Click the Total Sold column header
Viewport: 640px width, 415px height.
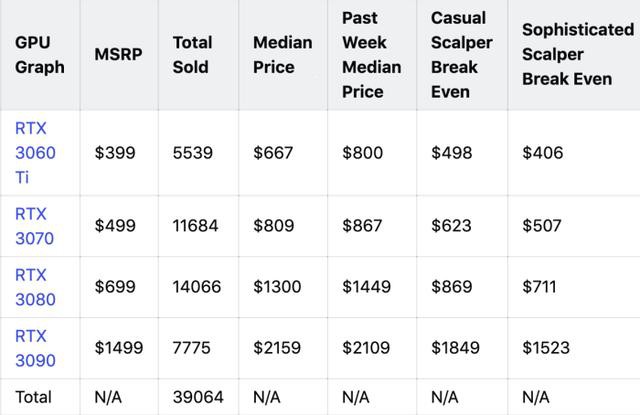click(x=192, y=55)
